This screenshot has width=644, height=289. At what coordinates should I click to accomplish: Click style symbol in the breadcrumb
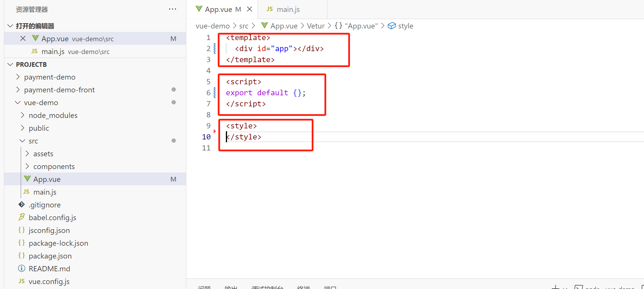(406, 26)
